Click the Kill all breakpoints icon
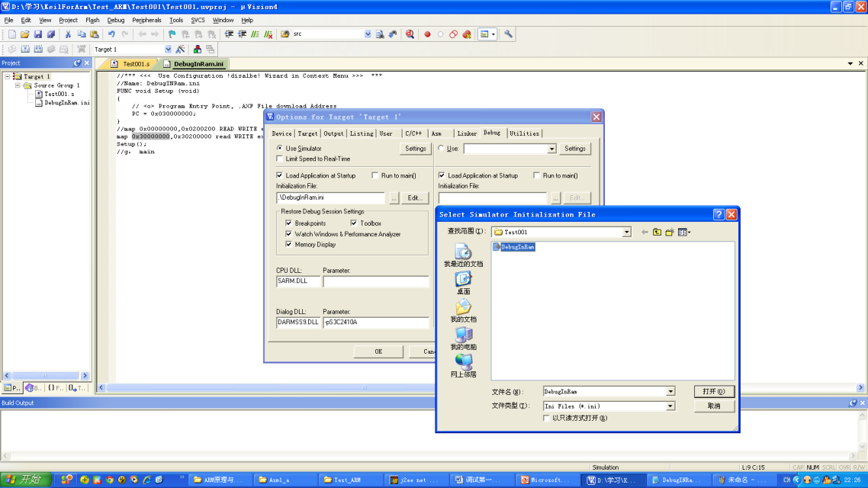Viewport: 868px width, 488px height. (468, 34)
